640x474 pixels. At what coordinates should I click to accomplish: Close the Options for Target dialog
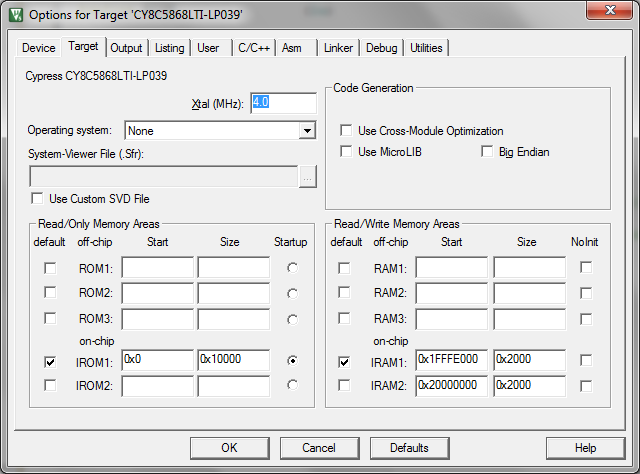coord(610,10)
